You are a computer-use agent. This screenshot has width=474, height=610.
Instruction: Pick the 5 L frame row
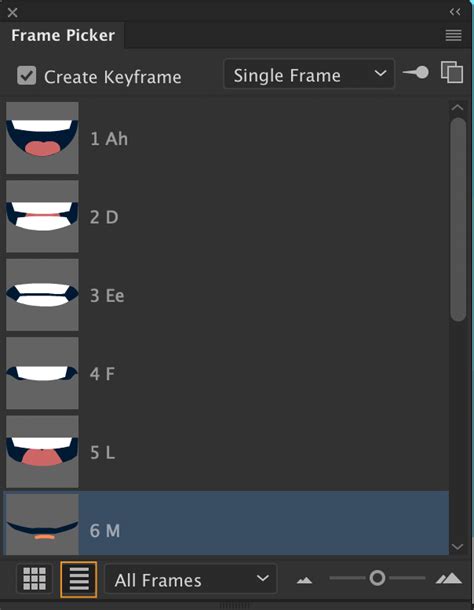(228, 452)
